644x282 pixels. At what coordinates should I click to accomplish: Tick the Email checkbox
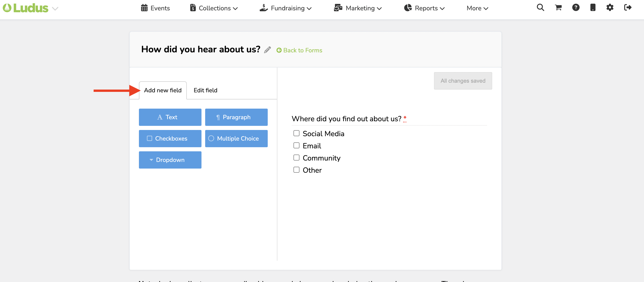click(296, 146)
